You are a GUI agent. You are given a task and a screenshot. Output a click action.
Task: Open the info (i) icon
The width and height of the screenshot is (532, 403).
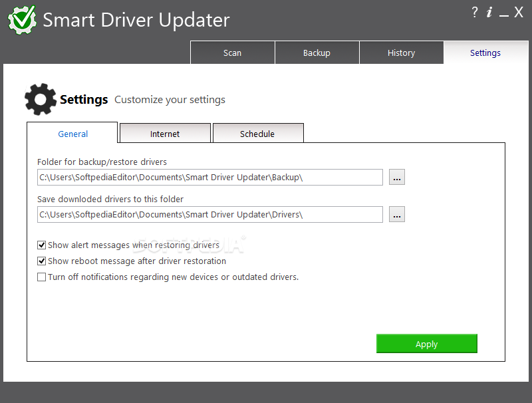[489, 12]
